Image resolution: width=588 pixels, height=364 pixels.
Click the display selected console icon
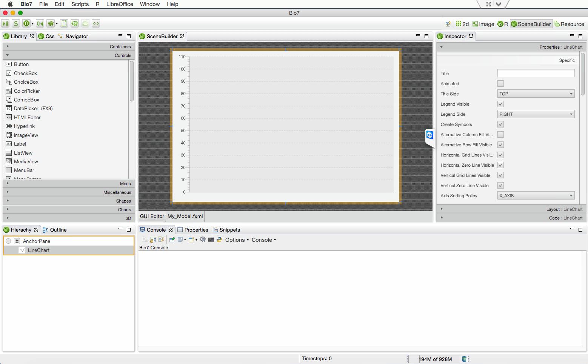180,240
